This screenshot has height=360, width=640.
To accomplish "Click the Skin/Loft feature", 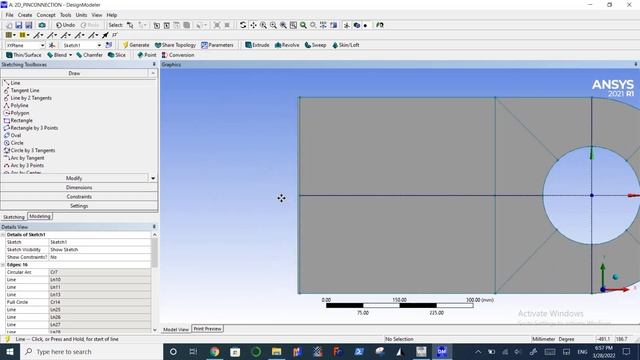I will (346, 45).
